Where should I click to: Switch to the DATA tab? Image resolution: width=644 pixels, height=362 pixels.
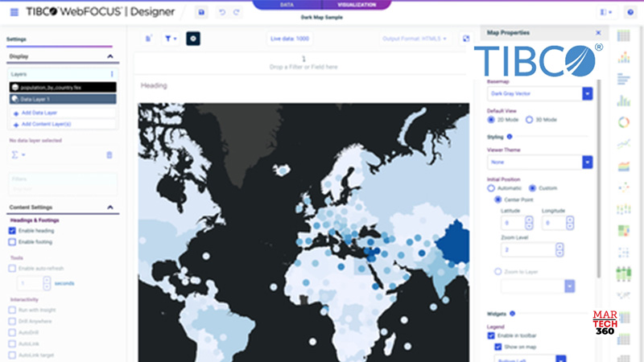coord(287,5)
